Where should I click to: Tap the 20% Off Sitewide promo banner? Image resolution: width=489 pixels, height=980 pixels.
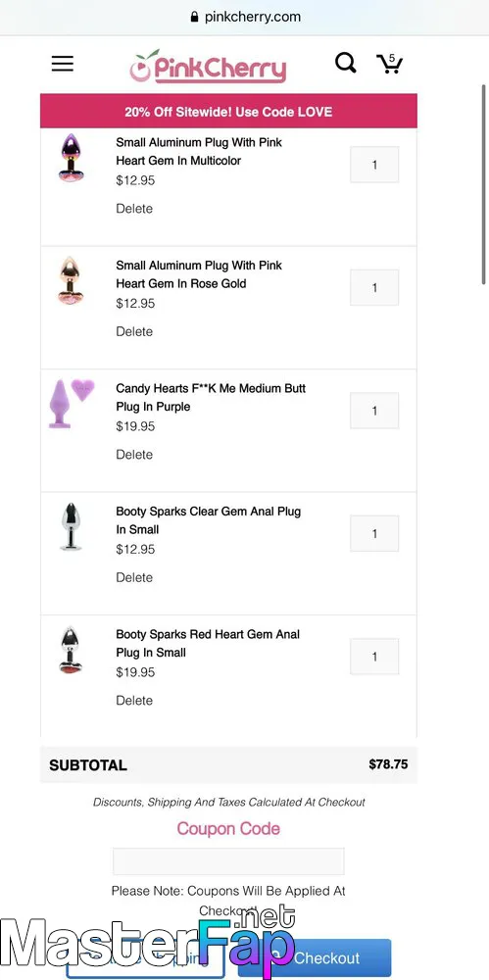click(x=228, y=112)
